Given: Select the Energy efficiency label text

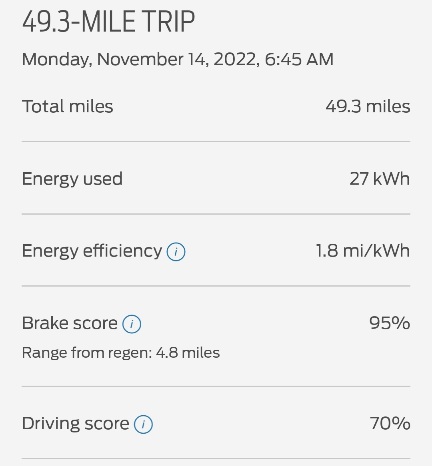Looking at the screenshot, I should (92, 251).
